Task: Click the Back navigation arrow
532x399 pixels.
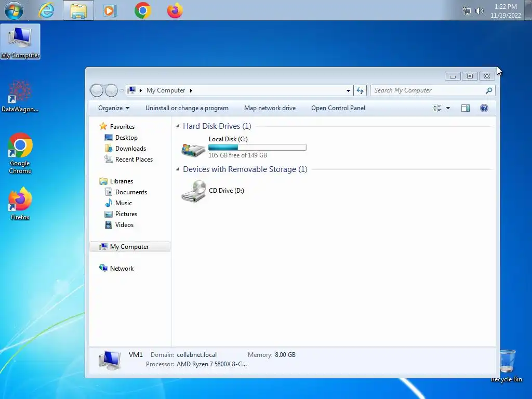Action: click(97, 90)
